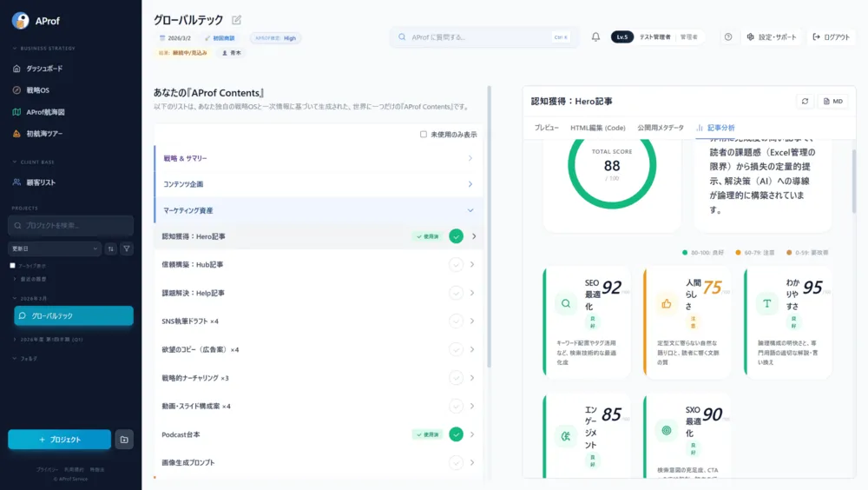Click the refresh icon in Hero記事 panel

click(805, 102)
